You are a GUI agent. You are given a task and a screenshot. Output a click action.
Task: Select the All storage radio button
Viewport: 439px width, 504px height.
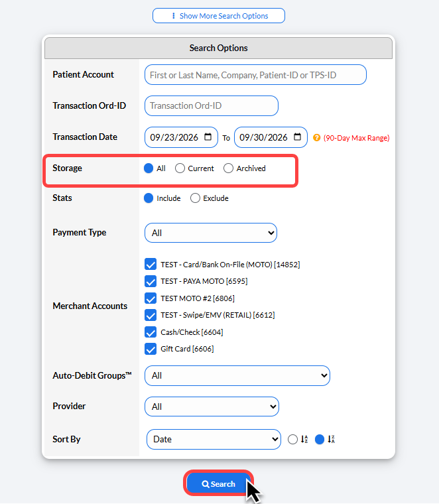tap(149, 168)
